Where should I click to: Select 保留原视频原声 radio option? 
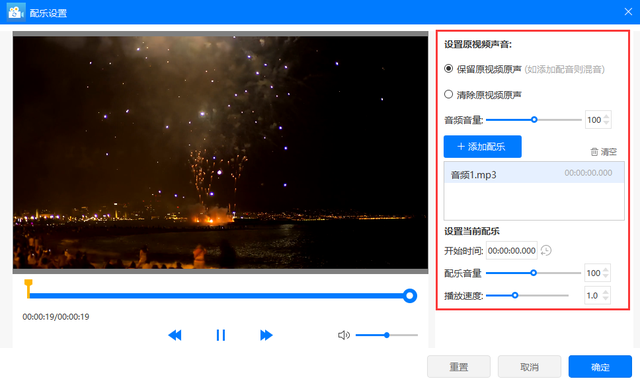point(449,69)
